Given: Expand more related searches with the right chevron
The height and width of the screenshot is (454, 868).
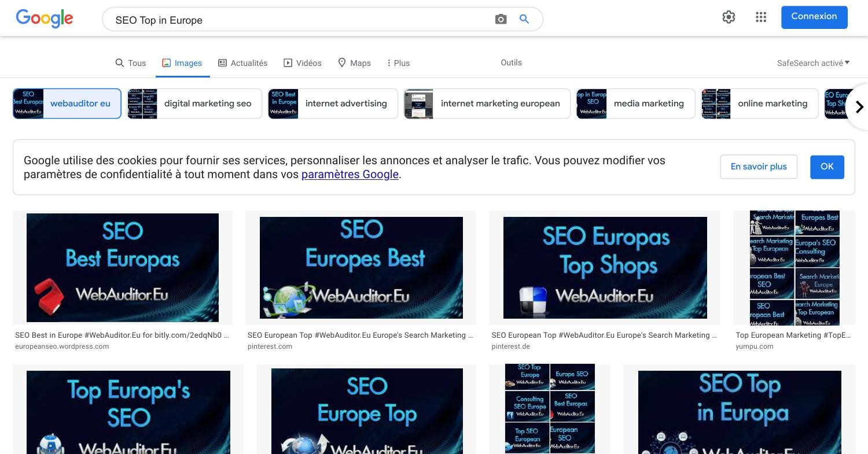Looking at the screenshot, I should point(859,106).
